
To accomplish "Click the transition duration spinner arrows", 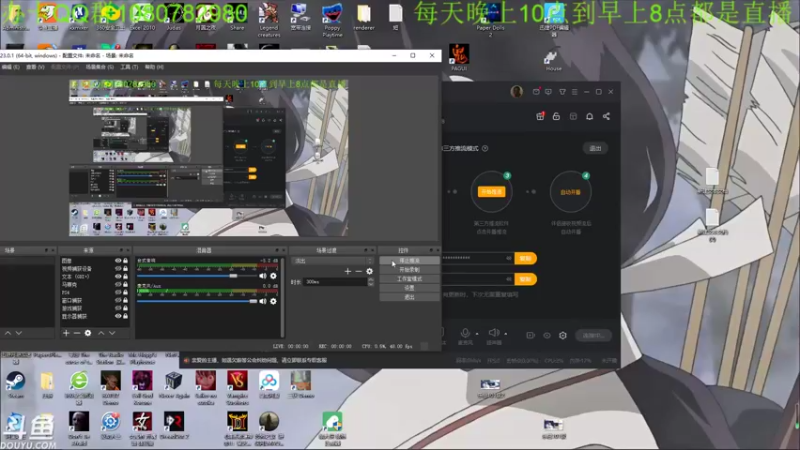I will pos(370,282).
